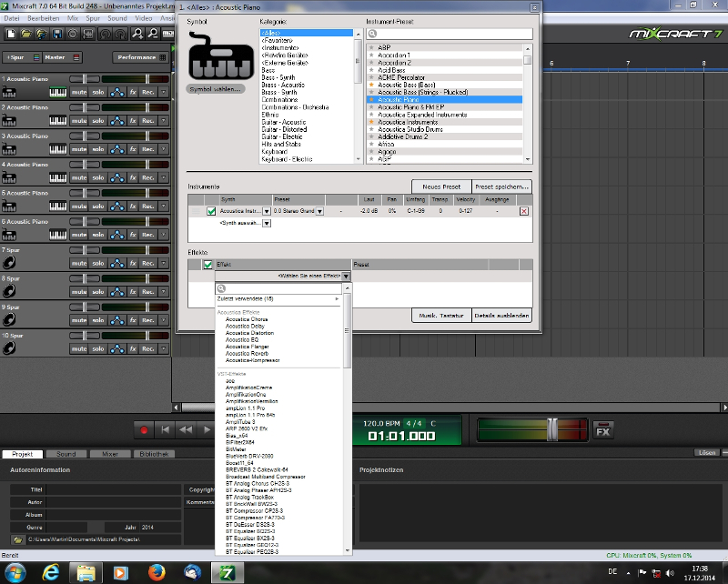This screenshot has height=584, width=728.
Task: Mute track 2 Acoustic Piano
Action: (x=79, y=121)
